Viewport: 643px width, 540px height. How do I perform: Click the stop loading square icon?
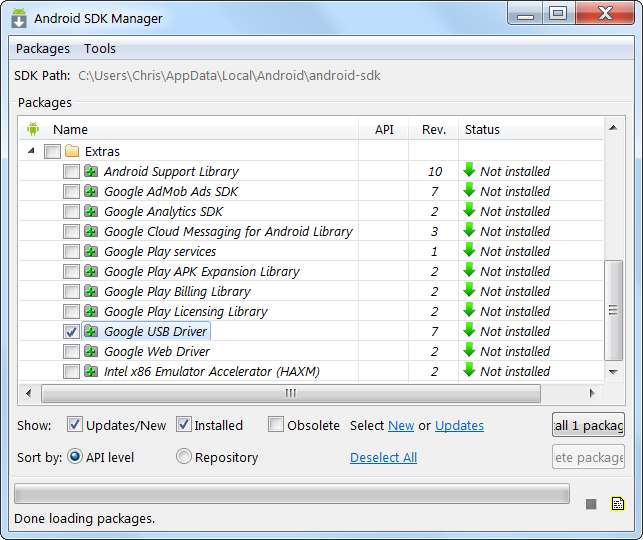(591, 504)
